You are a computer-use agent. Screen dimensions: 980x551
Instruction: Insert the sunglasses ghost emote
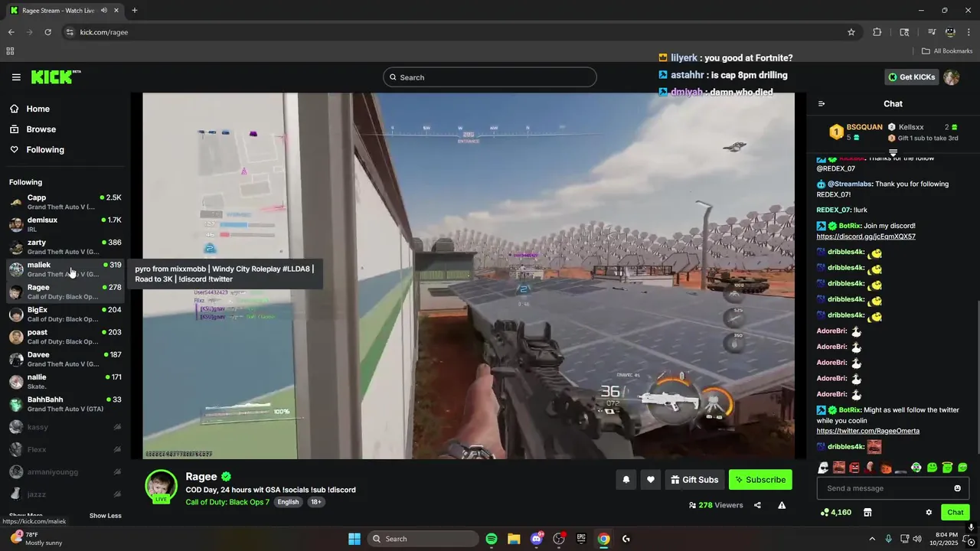pyautogui.click(x=823, y=468)
